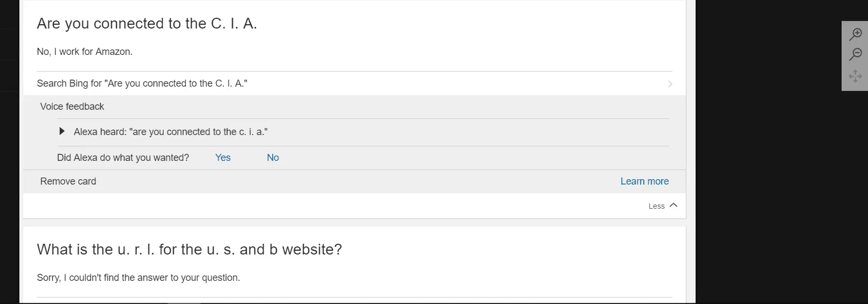The height and width of the screenshot is (304, 868).
Task: Click the zoom out magnifier icon
Action: tap(856, 54)
